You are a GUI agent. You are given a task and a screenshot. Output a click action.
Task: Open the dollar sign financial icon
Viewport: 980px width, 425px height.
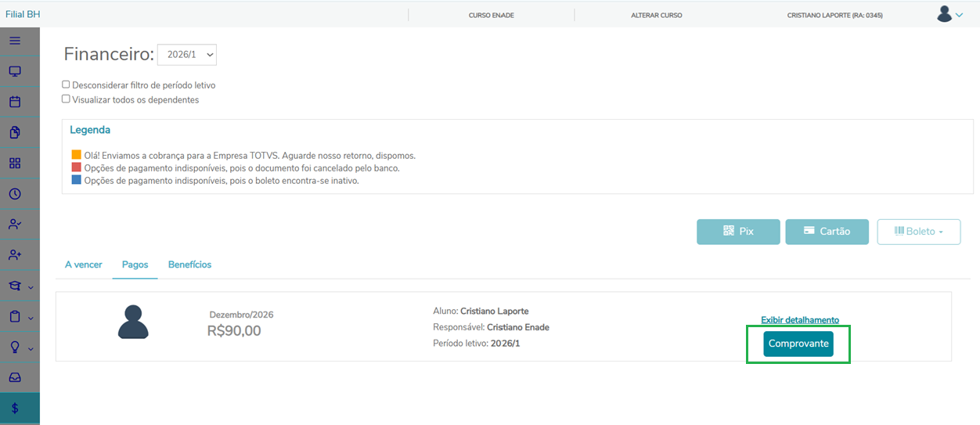point(15,408)
